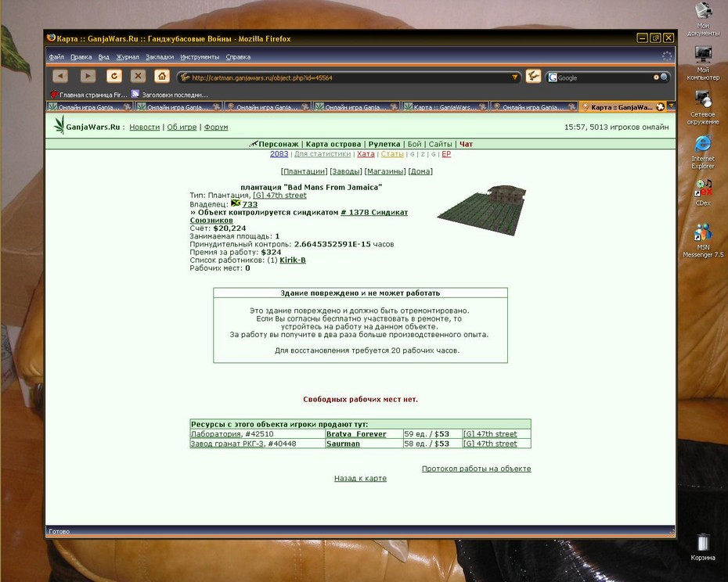The width and height of the screenshot is (728, 582).
Task: Stop page loading with the X toolbar icon
Action: [x=138, y=76]
